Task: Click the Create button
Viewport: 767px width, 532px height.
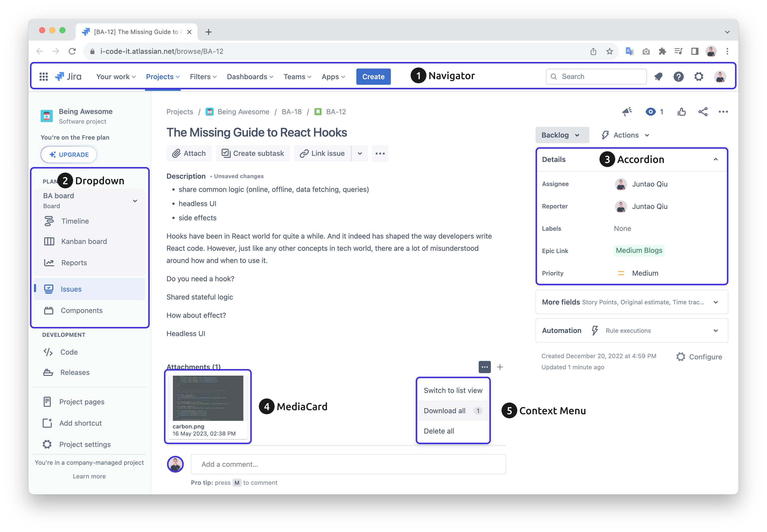Action: pos(373,76)
